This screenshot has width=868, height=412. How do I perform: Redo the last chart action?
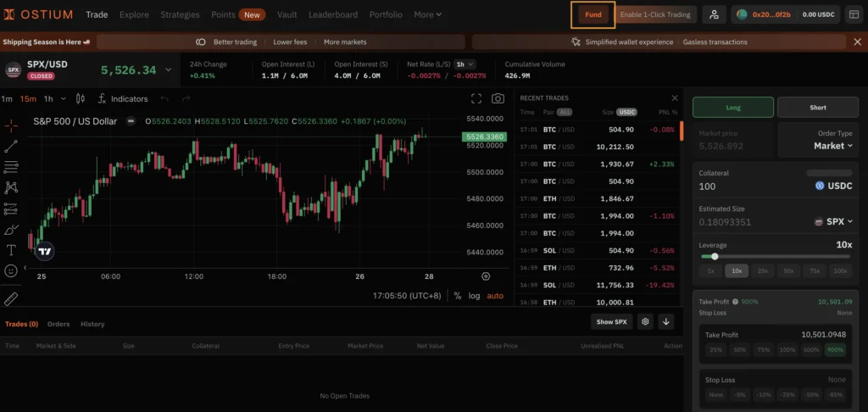(x=186, y=98)
